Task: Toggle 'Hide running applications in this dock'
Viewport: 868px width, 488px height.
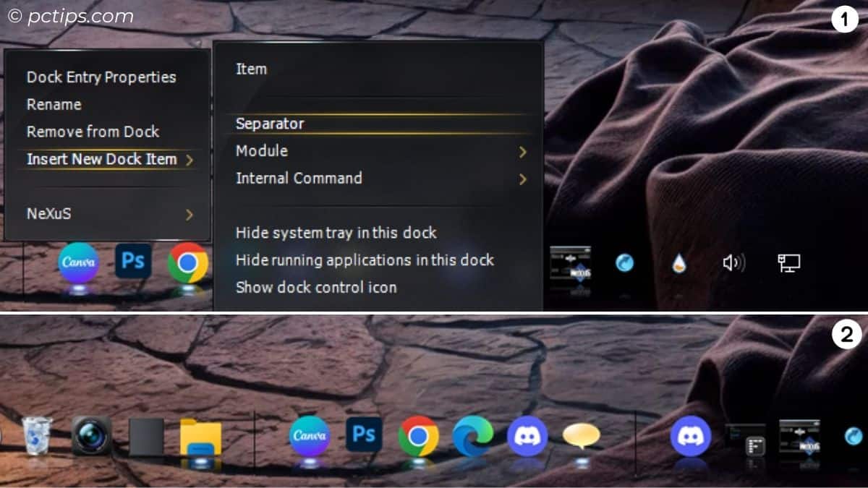Action: coord(364,260)
